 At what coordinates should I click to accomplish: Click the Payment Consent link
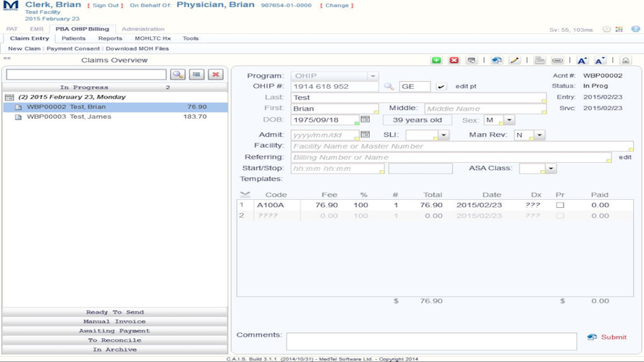[73, 49]
